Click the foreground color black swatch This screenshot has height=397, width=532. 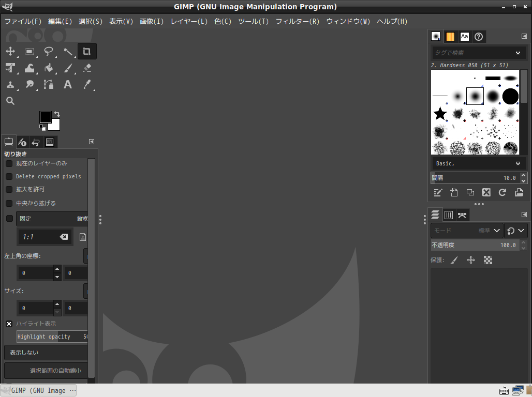click(45, 117)
